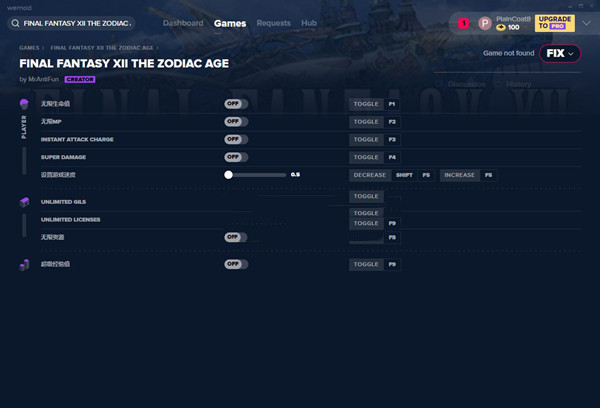Click the GAMES breadcrumb link
The image size is (600, 408).
coord(29,48)
